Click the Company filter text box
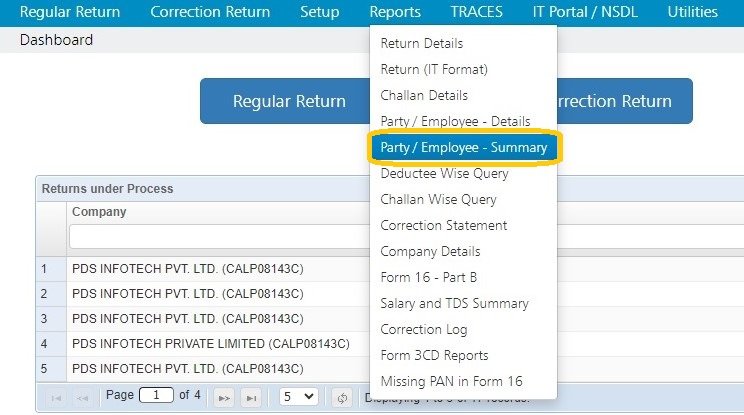This screenshot has height=415, width=744. 218,237
